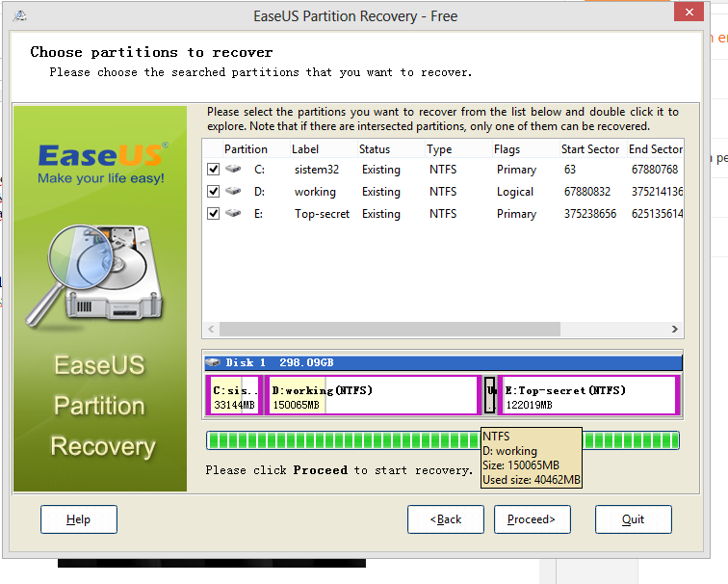Select the E:Top-secret (NTFS) disk map block

(589, 395)
